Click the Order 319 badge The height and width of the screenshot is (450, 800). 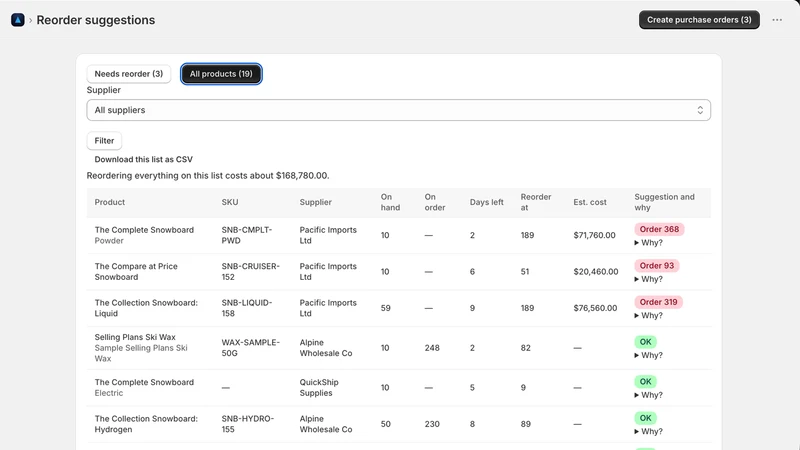[658, 302]
